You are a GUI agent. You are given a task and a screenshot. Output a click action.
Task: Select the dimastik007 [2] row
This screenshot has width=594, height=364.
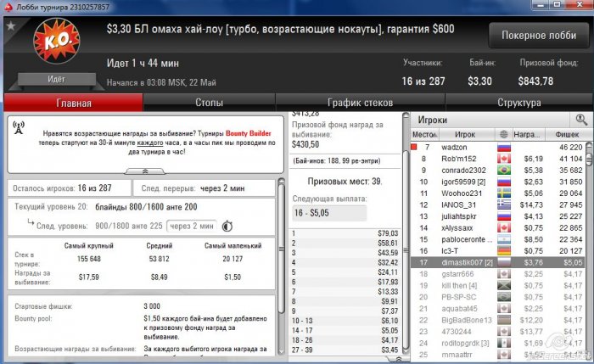(x=497, y=262)
